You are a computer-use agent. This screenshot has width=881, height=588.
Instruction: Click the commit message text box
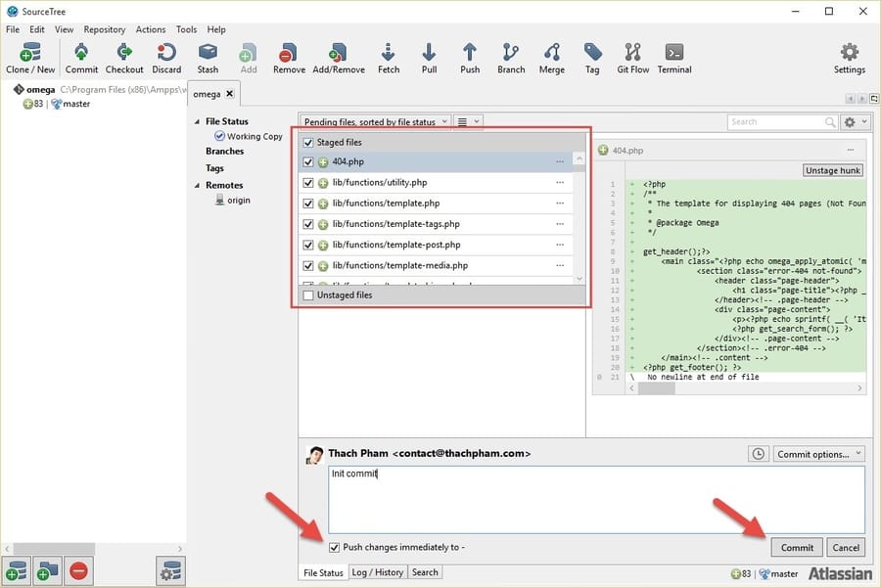(x=596, y=499)
